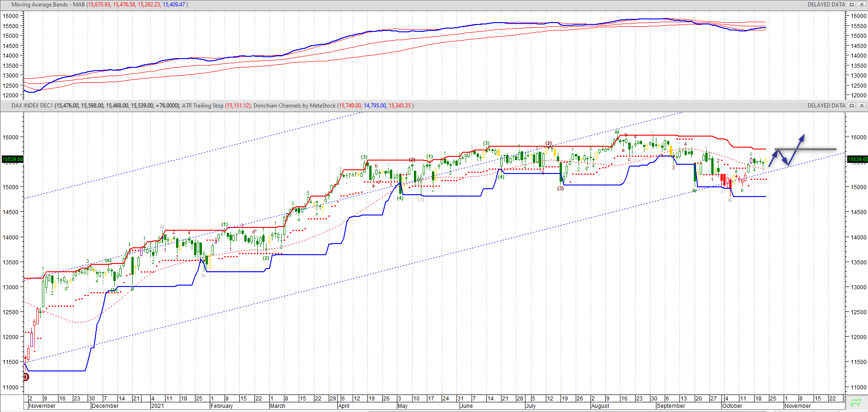
Task: Click the green 15539.00 price tag on the left axis
Action: click(x=12, y=159)
